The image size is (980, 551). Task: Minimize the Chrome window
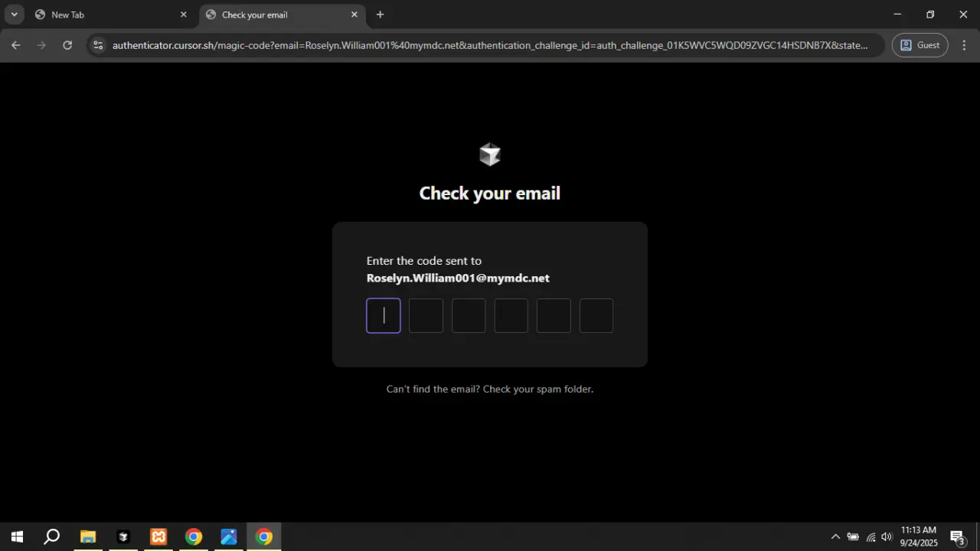click(897, 15)
